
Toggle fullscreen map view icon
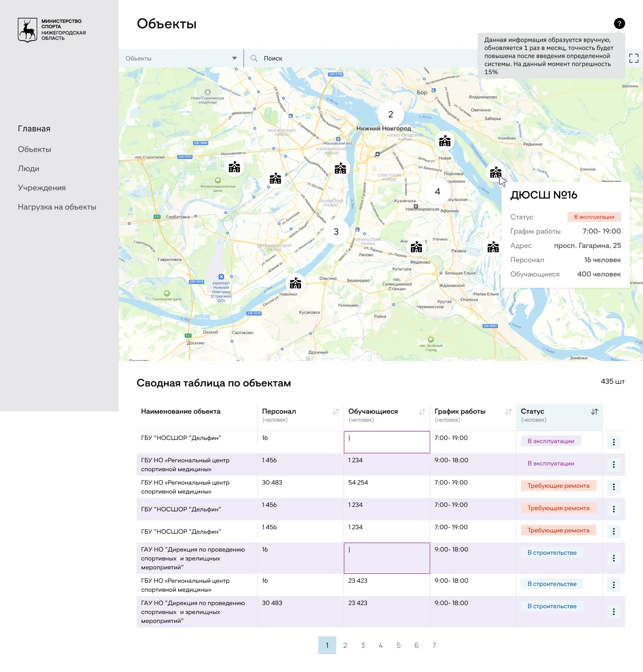pyautogui.click(x=634, y=58)
